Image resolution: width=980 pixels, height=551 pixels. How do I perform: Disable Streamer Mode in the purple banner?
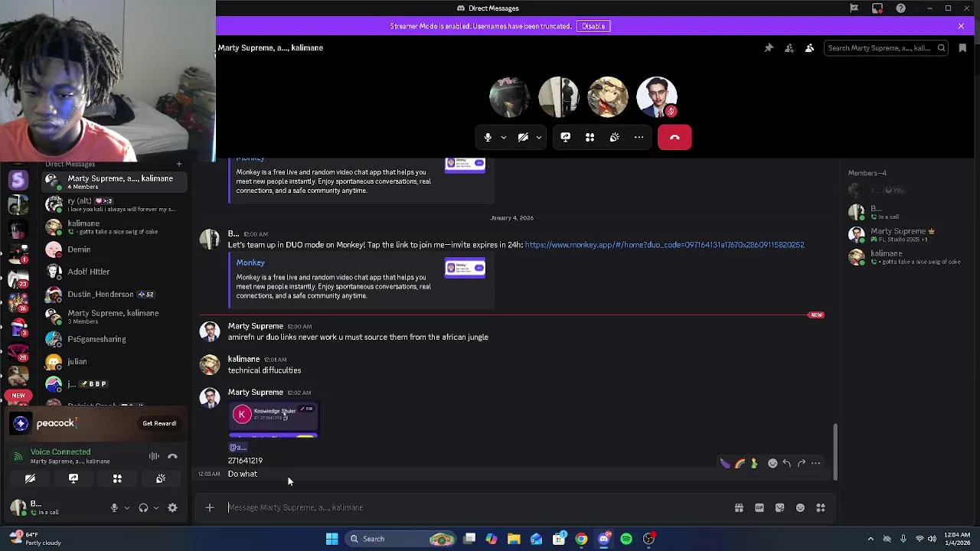click(x=593, y=26)
